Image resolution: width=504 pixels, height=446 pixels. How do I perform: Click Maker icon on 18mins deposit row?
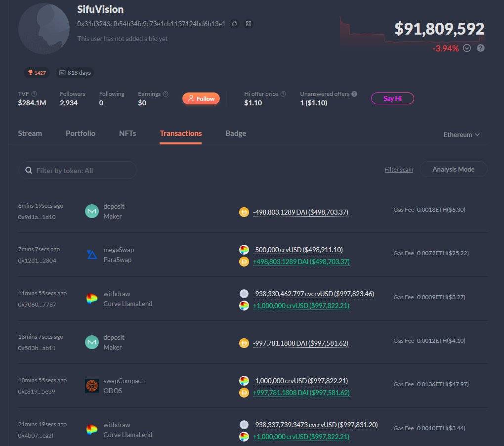click(91, 342)
